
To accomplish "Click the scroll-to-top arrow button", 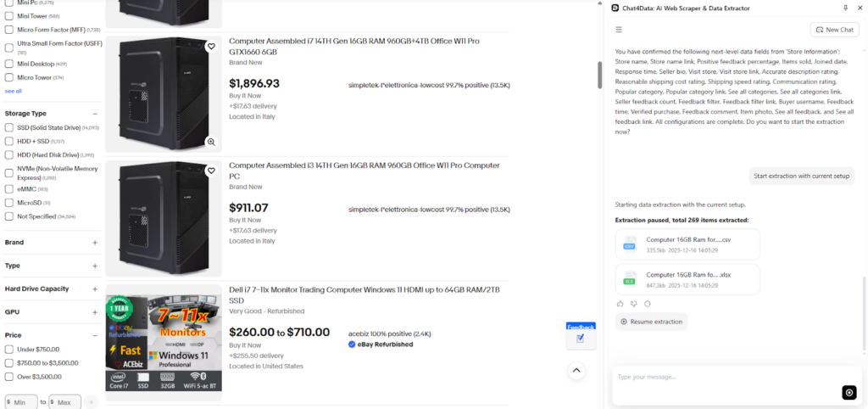I will pos(576,370).
